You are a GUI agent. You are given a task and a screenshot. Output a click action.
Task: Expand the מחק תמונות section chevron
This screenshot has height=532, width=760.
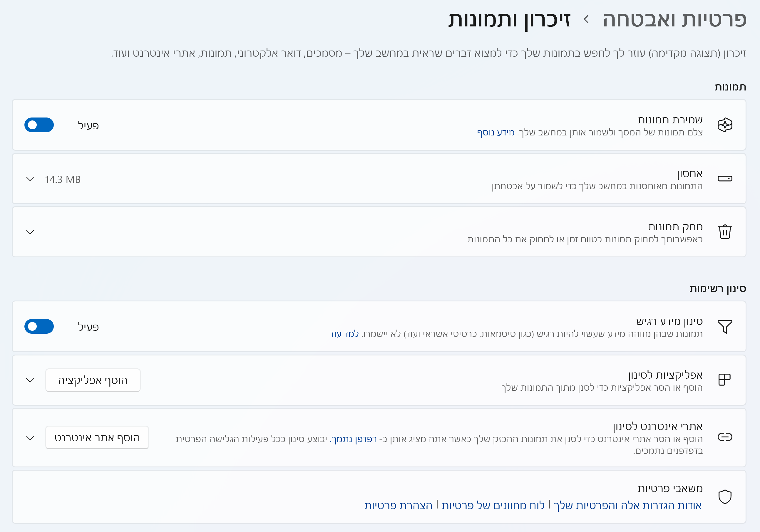point(30,232)
